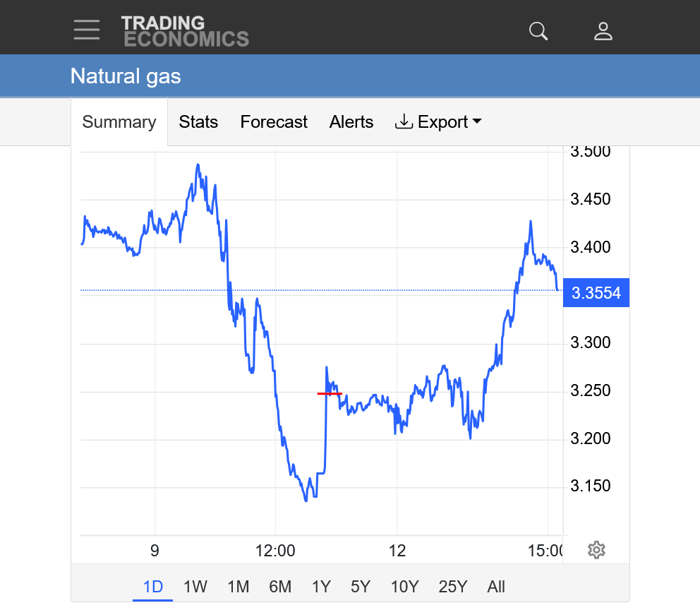Image resolution: width=700 pixels, height=610 pixels.
Task: Show the 6M chart range
Action: click(x=280, y=587)
